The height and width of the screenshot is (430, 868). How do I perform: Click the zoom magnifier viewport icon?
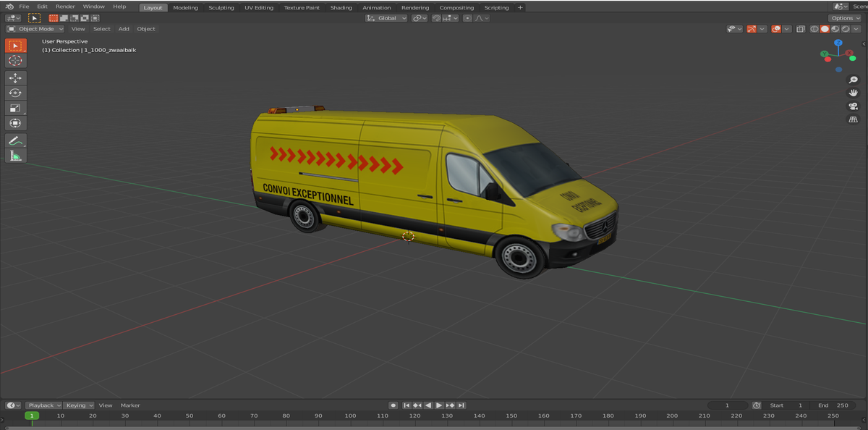tap(853, 80)
